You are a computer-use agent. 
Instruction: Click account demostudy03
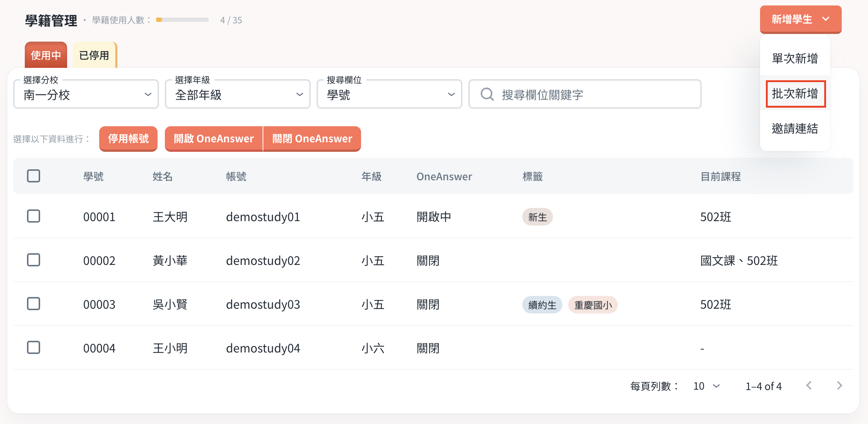[x=263, y=304]
